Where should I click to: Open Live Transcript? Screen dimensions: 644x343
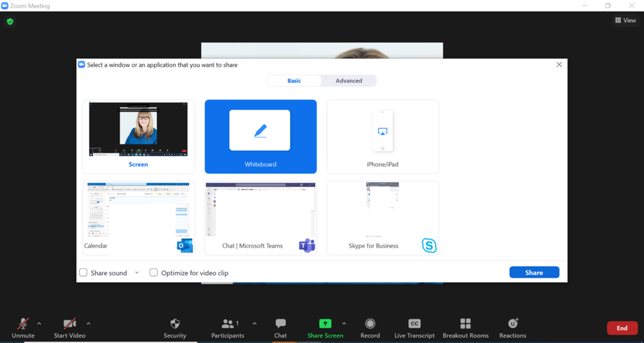[414, 323]
